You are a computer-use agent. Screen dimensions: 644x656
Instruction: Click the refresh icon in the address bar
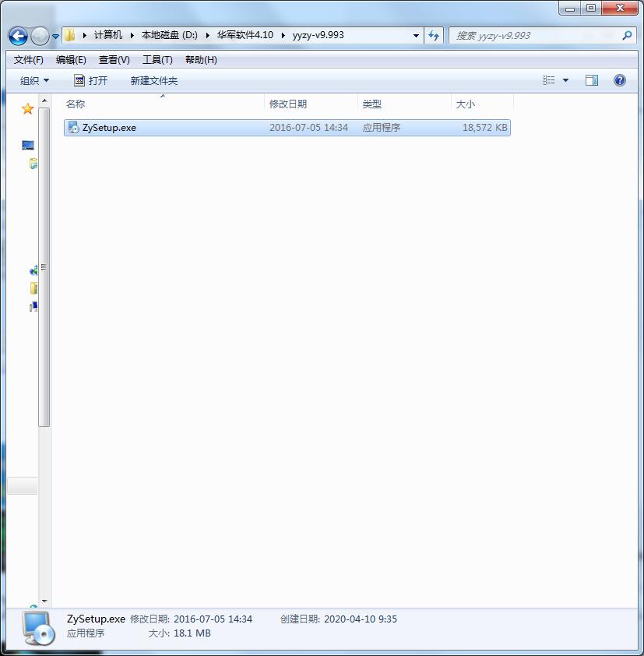pyautogui.click(x=434, y=35)
